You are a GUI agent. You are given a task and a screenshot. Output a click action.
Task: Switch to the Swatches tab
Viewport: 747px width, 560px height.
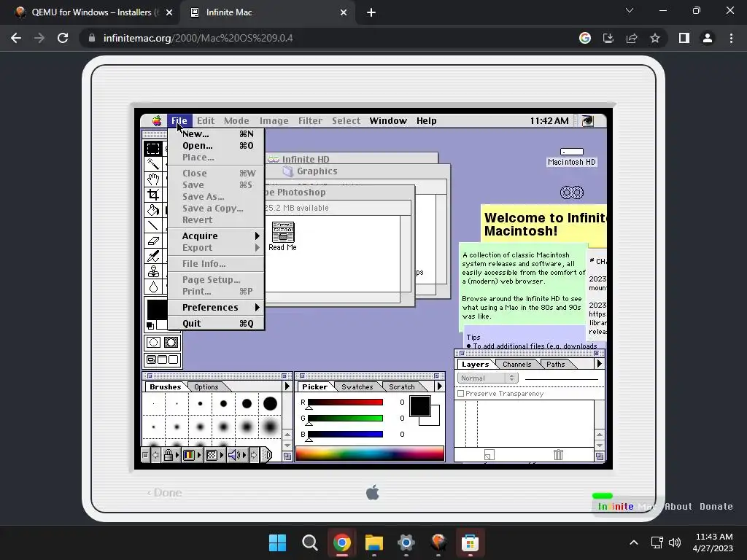coord(357,386)
